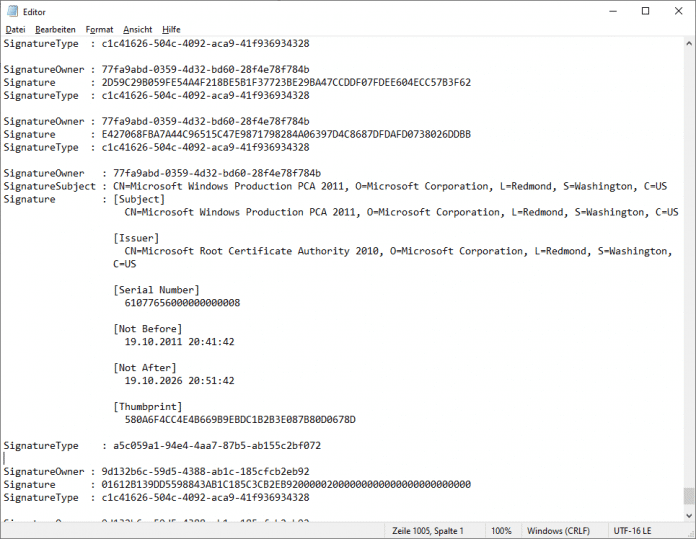This screenshot has width=696, height=539.
Task: Click the [Issuer] heading text
Action: (x=136, y=238)
